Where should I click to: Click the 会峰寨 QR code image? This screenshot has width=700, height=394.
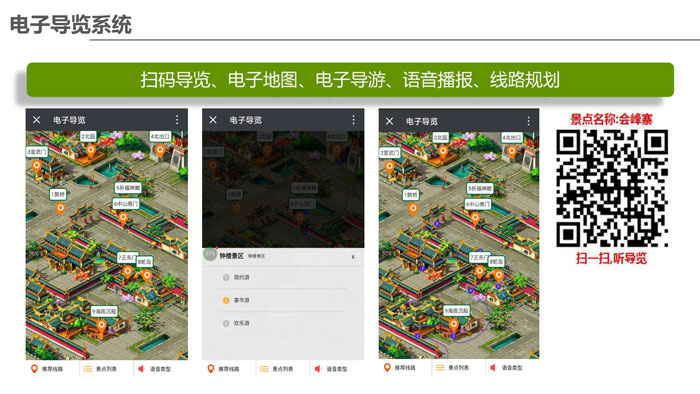click(x=612, y=188)
